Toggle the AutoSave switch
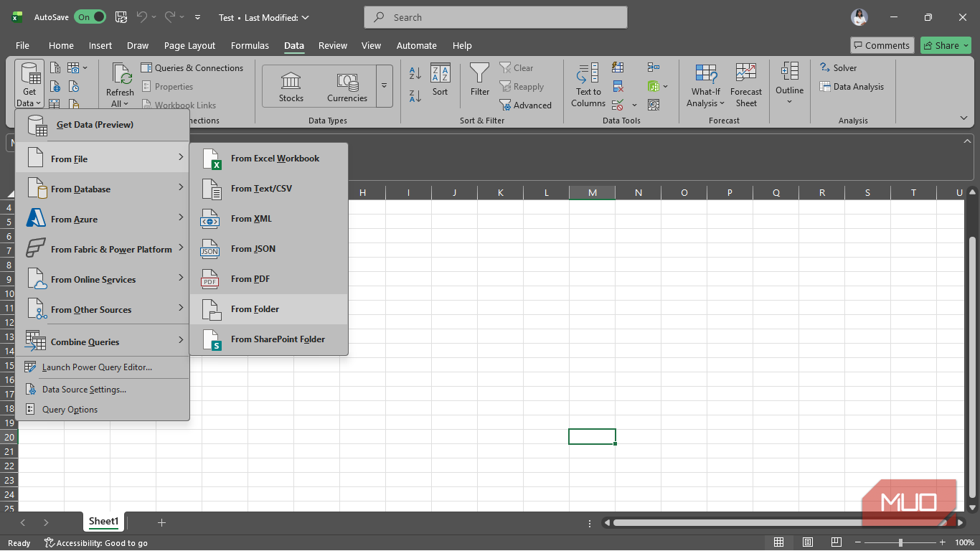Screen dimensions: 980x551 [90, 17]
